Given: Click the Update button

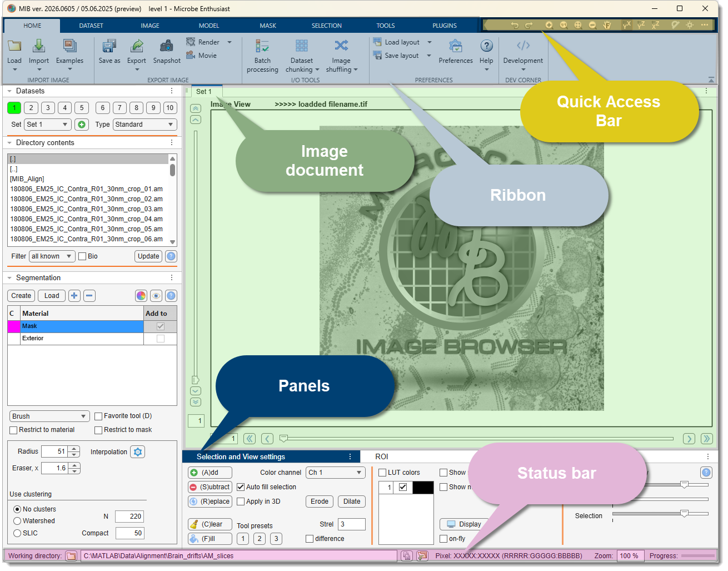Looking at the screenshot, I should (148, 256).
